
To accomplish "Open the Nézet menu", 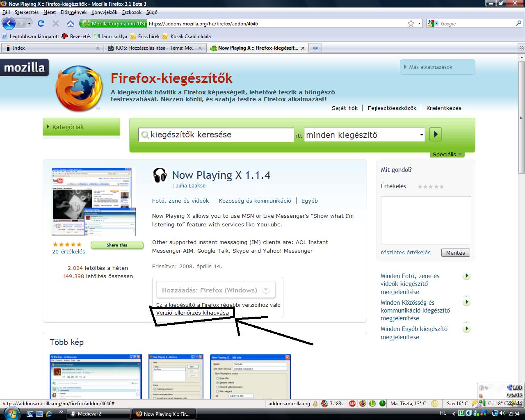I will click(x=49, y=12).
